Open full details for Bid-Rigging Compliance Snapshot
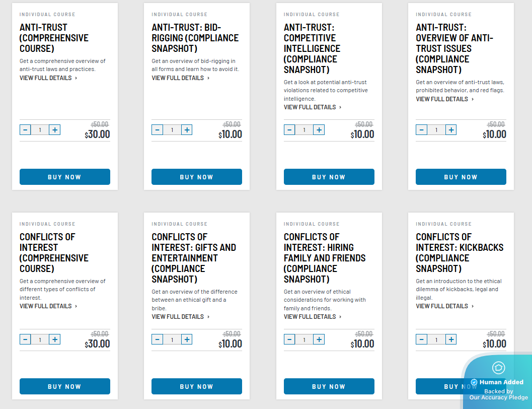This screenshot has height=409, width=532. pyautogui.click(x=181, y=78)
